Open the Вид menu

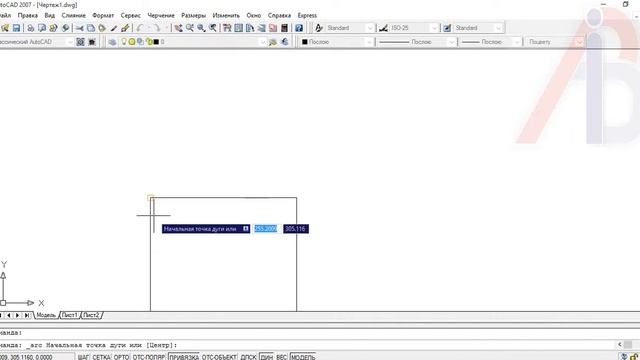(x=50, y=16)
